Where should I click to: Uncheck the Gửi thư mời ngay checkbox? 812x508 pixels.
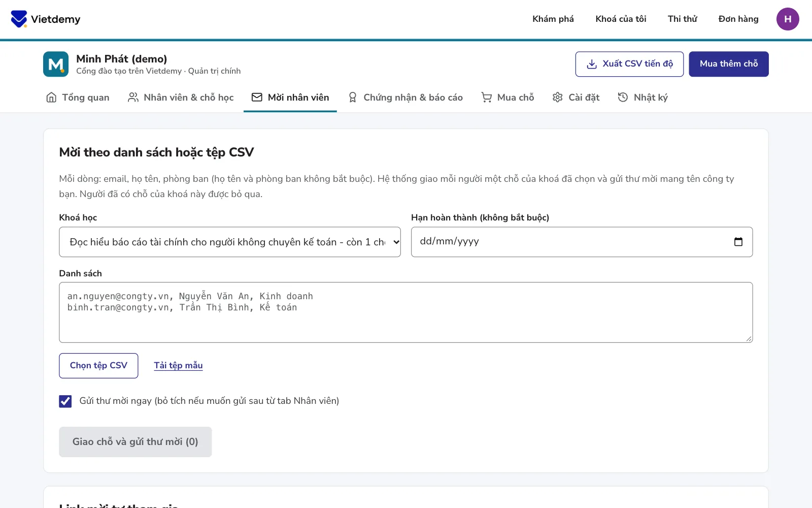(x=65, y=401)
